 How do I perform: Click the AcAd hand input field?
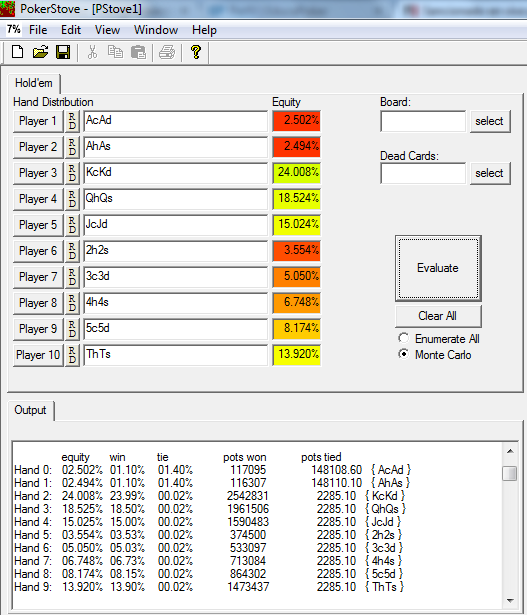(176, 121)
